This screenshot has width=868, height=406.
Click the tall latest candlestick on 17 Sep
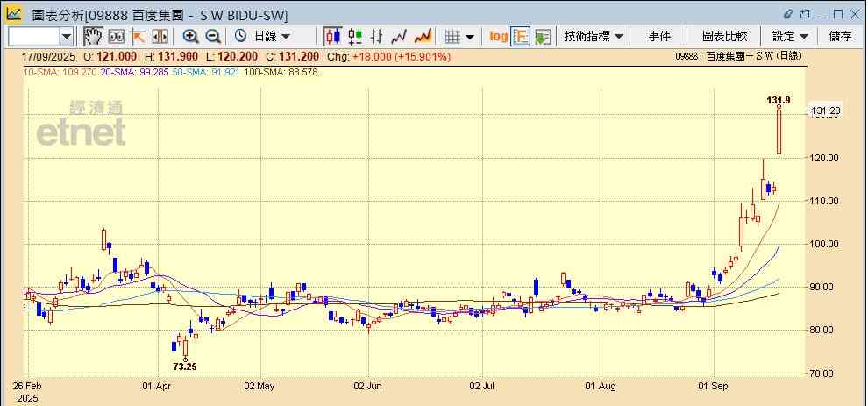(x=779, y=132)
